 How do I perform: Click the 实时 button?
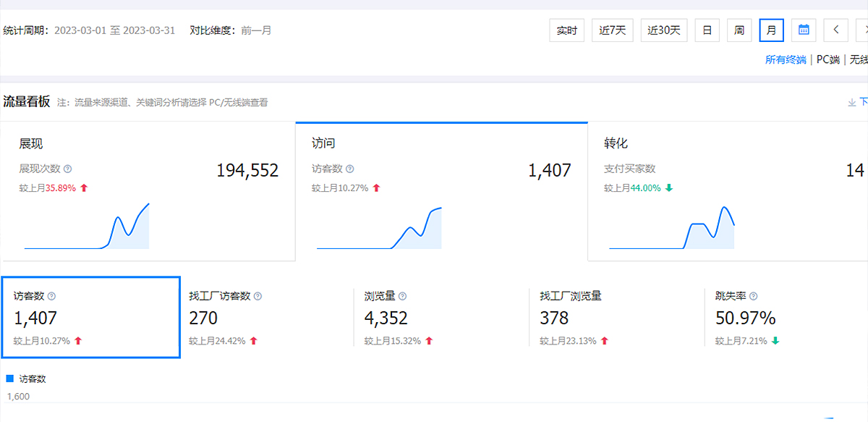[567, 30]
